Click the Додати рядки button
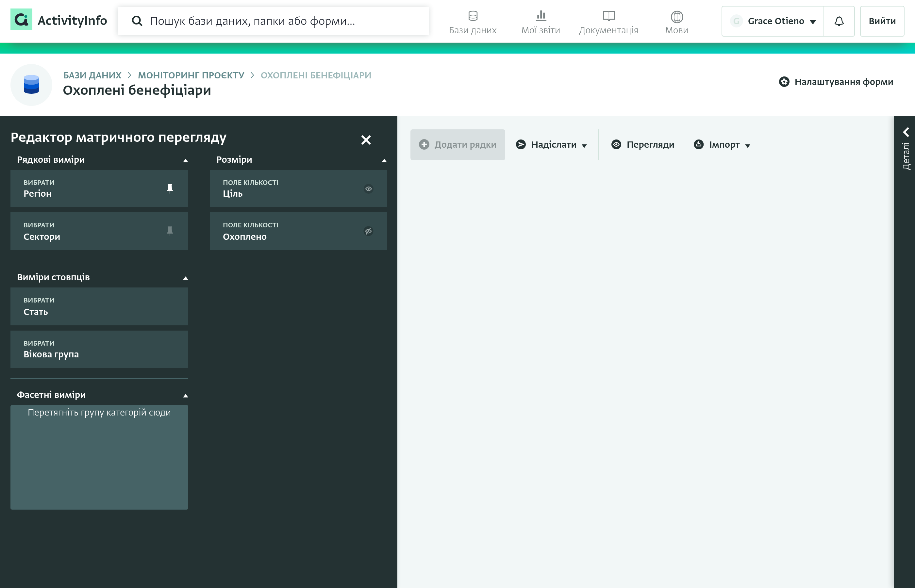The image size is (915, 588). (457, 145)
